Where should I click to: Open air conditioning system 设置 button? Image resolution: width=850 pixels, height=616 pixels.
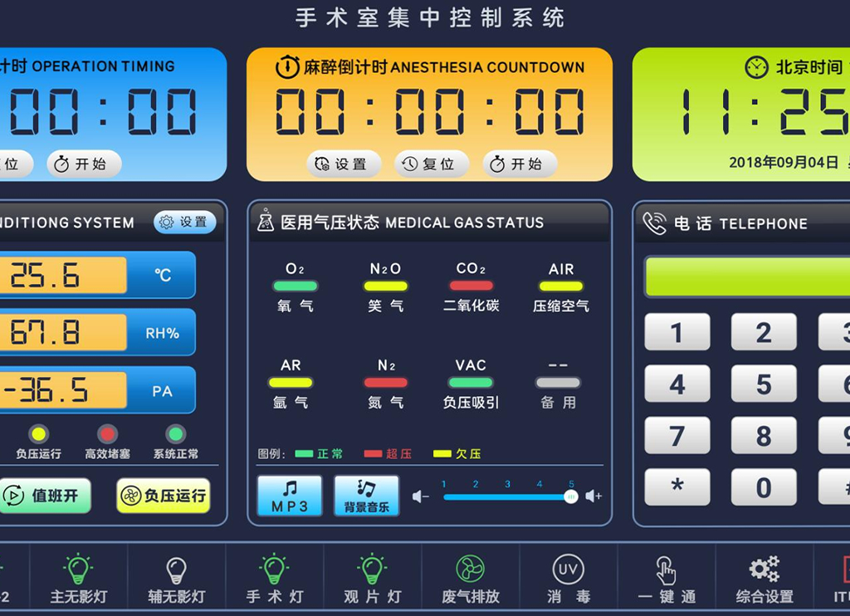[x=184, y=222]
